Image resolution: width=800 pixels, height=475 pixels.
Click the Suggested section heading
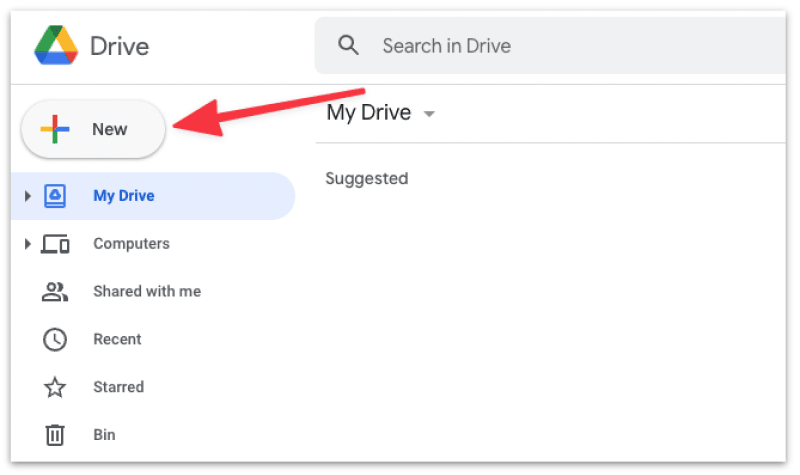click(367, 179)
